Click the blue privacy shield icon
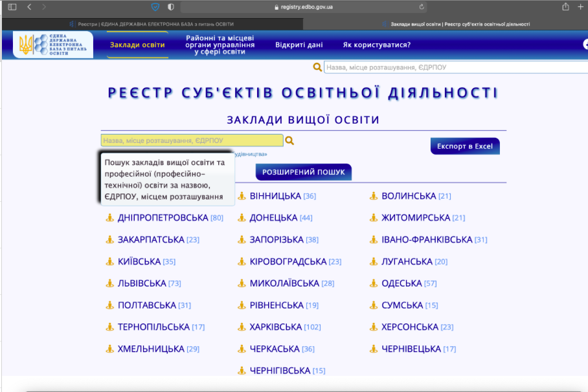 pyautogui.click(x=155, y=6)
